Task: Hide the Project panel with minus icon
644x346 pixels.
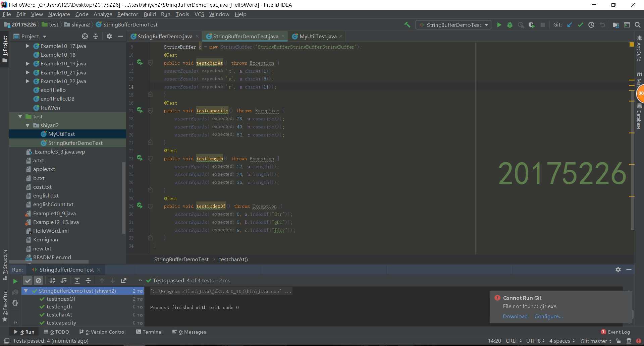Action: click(120, 36)
